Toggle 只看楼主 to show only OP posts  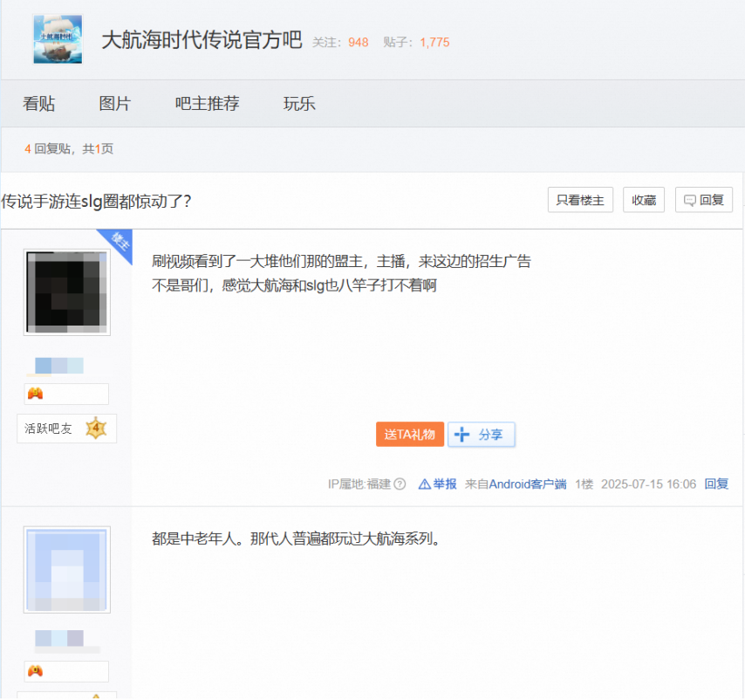tap(580, 199)
